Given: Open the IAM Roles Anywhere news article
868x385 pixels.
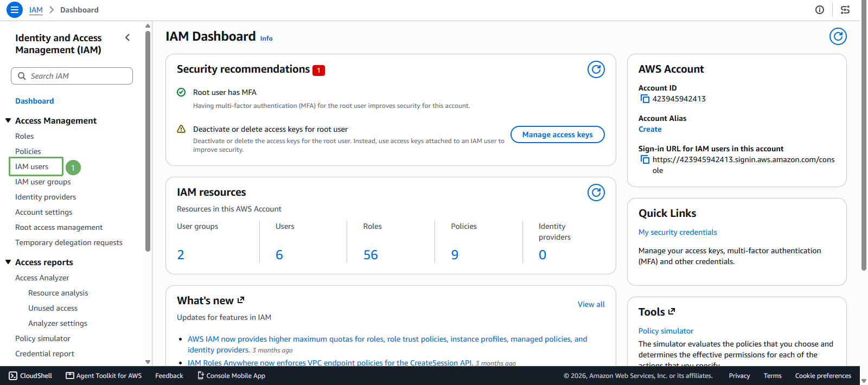Looking at the screenshot, I should click(x=330, y=363).
